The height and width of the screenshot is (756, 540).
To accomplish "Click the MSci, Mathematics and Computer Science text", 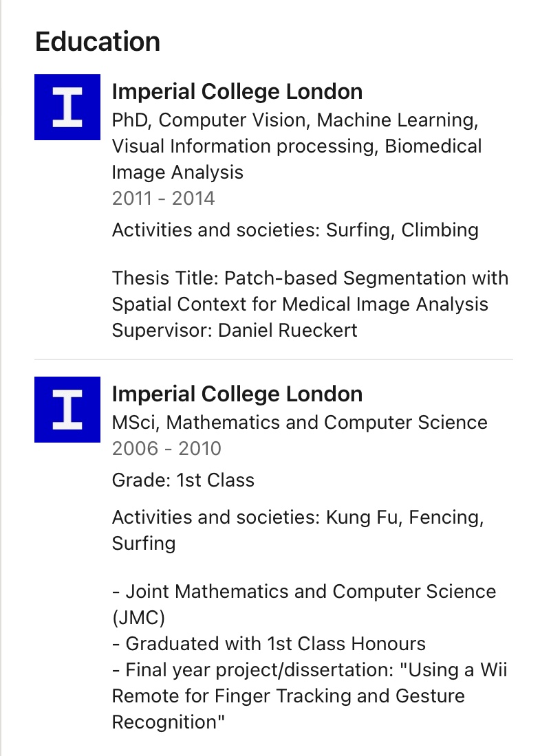I will point(300,423).
